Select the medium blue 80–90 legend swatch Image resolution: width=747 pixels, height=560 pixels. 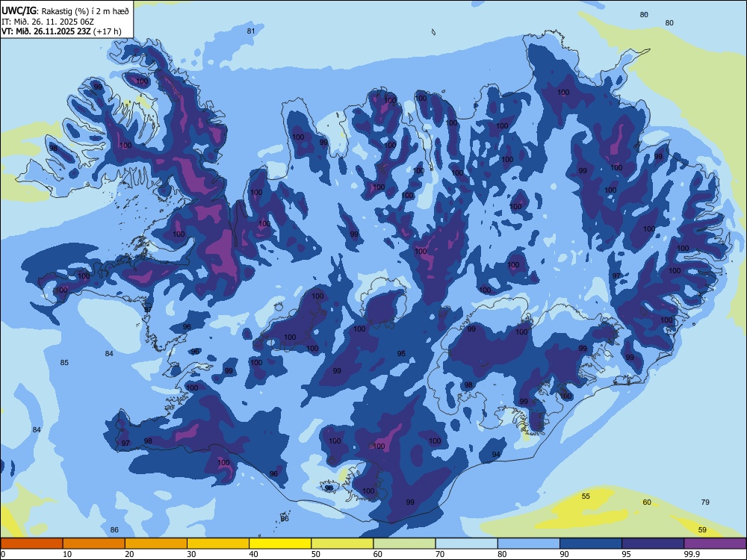528,544
